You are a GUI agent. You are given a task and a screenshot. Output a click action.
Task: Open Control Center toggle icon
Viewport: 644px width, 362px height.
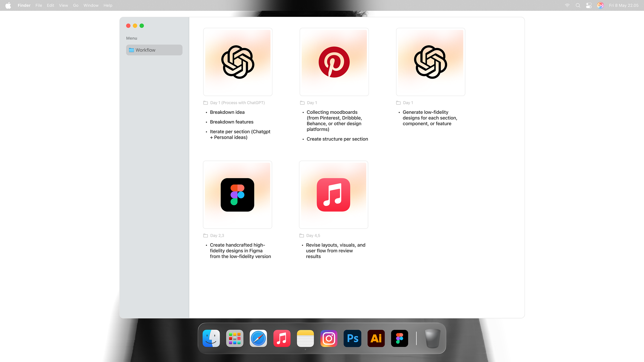point(589,5)
